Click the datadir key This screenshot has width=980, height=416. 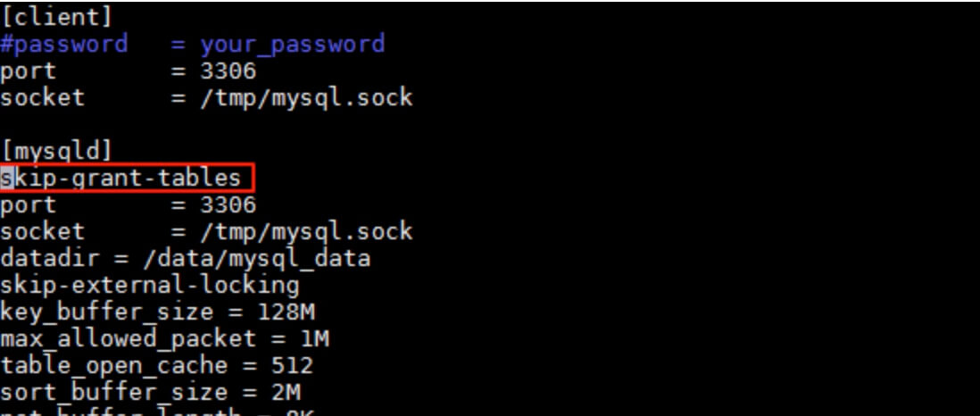coord(50,258)
